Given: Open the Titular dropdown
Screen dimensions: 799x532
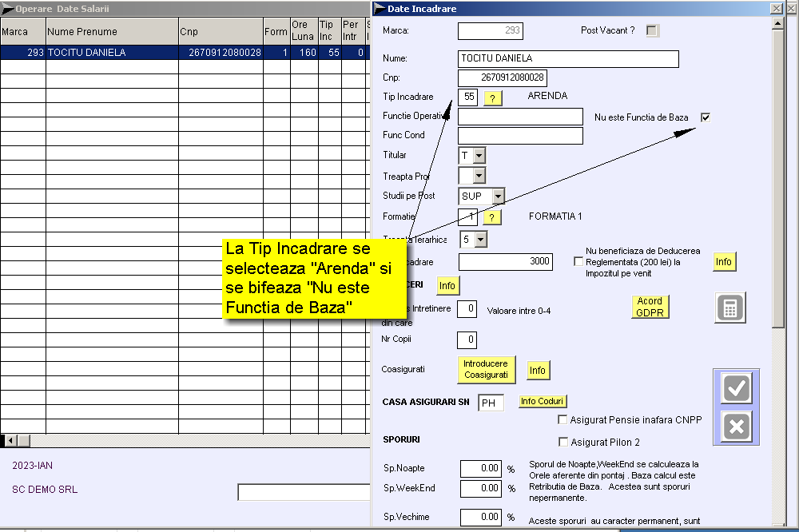Looking at the screenshot, I should pos(479,156).
